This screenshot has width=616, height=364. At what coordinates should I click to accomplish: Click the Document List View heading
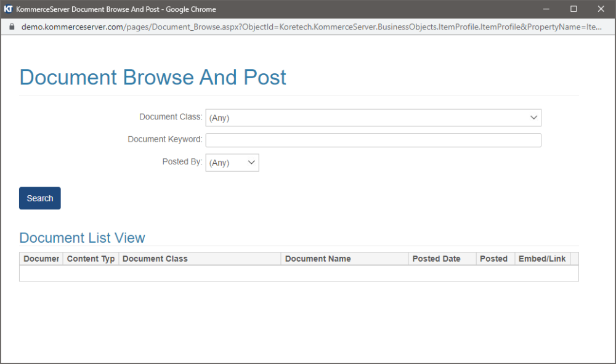pos(82,238)
